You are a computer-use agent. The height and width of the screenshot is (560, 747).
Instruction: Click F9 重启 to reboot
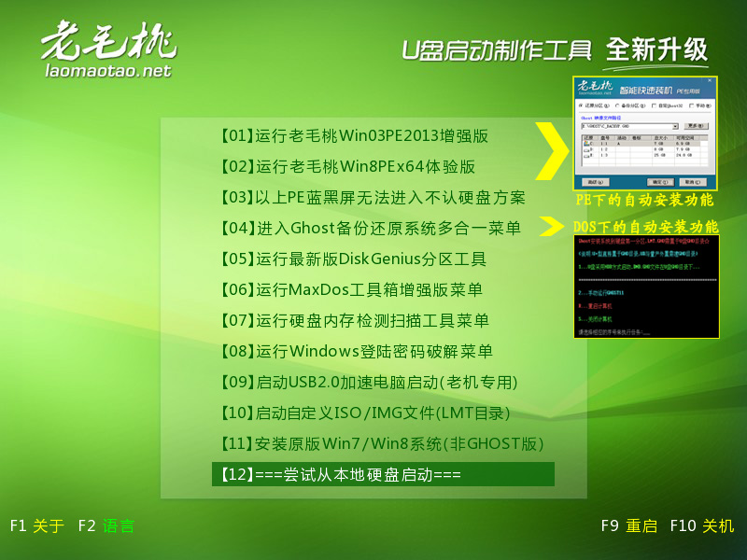click(628, 525)
